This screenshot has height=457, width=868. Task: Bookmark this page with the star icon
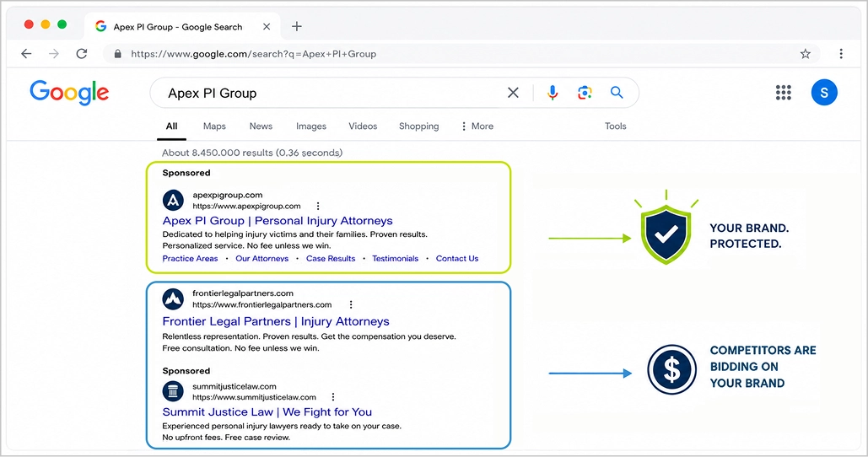[x=805, y=54]
